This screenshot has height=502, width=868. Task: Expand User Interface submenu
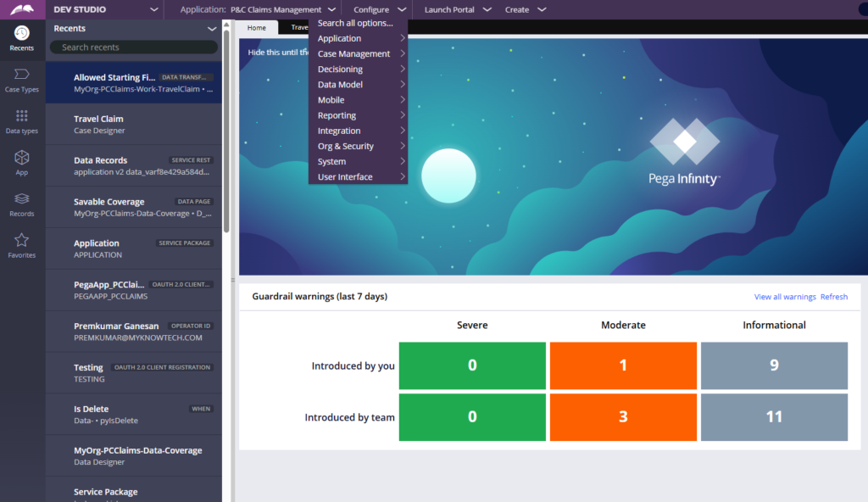coord(358,176)
